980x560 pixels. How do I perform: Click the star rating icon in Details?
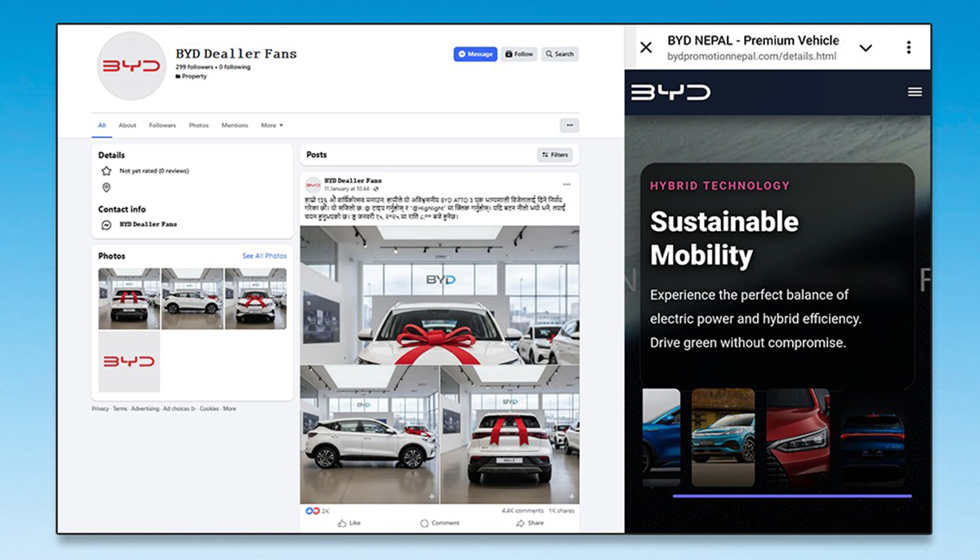[x=106, y=171]
